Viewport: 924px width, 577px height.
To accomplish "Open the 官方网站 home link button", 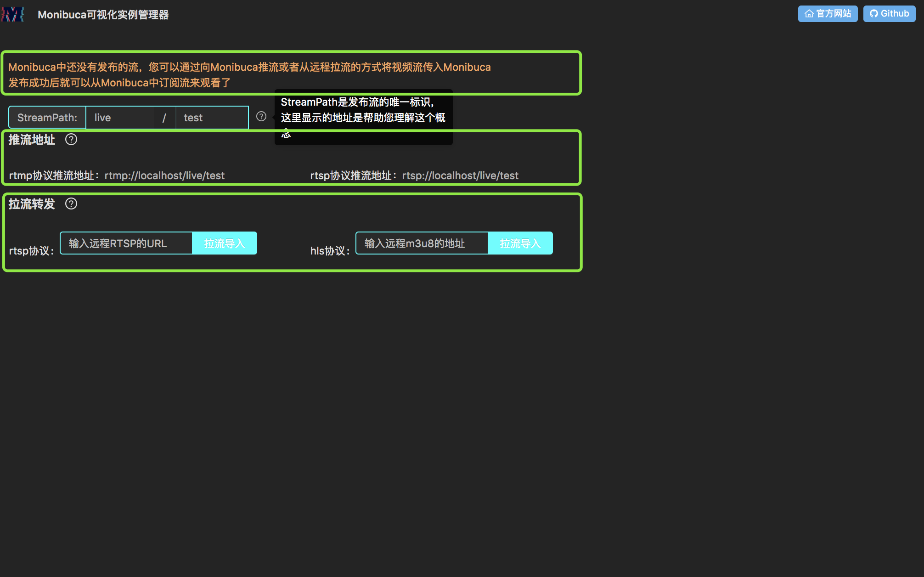I will [828, 14].
